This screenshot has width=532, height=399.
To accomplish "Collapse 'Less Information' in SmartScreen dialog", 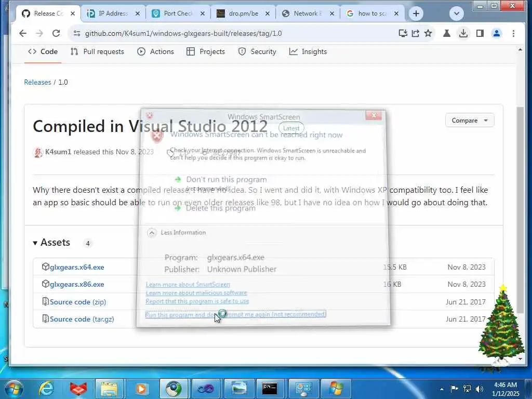I will 177,232.
